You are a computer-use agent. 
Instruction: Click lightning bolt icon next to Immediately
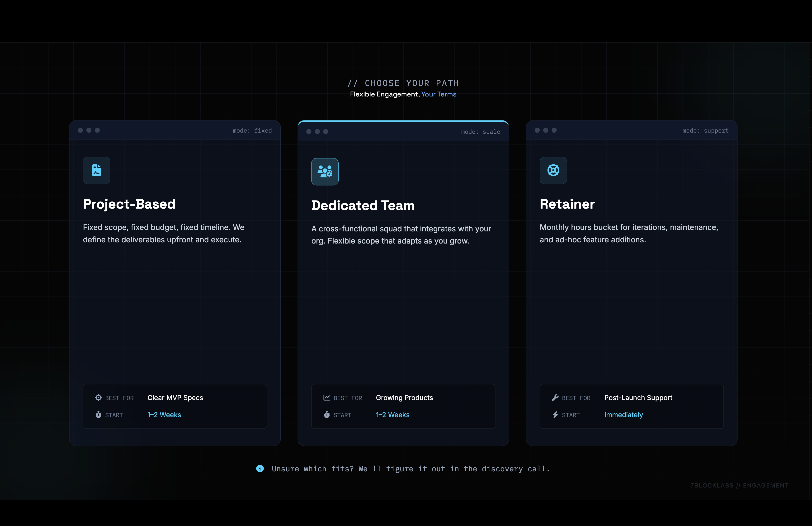(x=555, y=415)
